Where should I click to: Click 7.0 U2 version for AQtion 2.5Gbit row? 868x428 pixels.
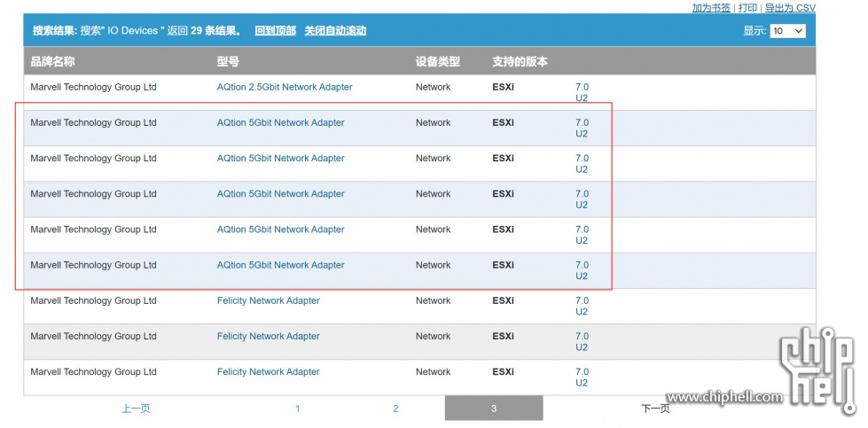coord(582,93)
